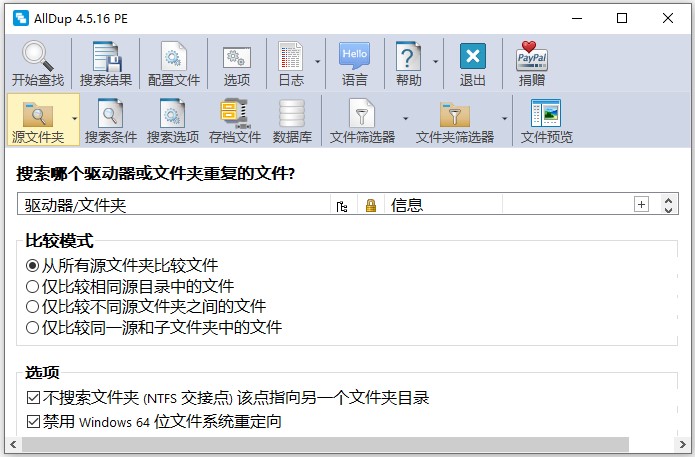
Task: Open the File Filter (文件筛选器) tab
Action: pyautogui.click(x=362, y=120)
